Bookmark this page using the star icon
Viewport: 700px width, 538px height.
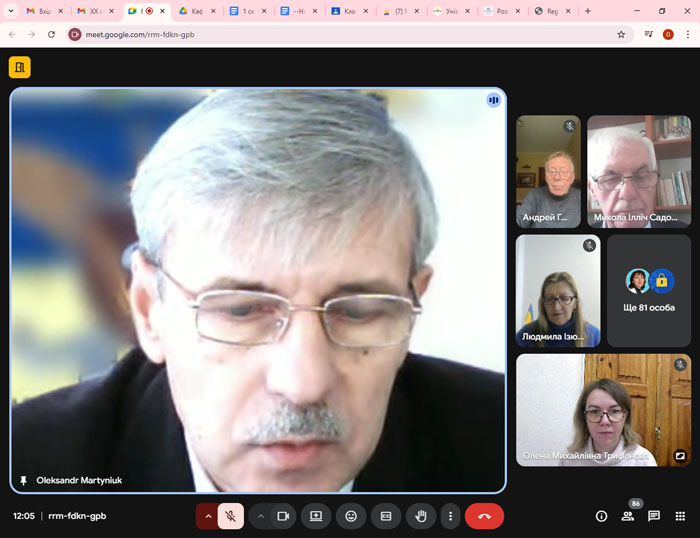point(620,34)
